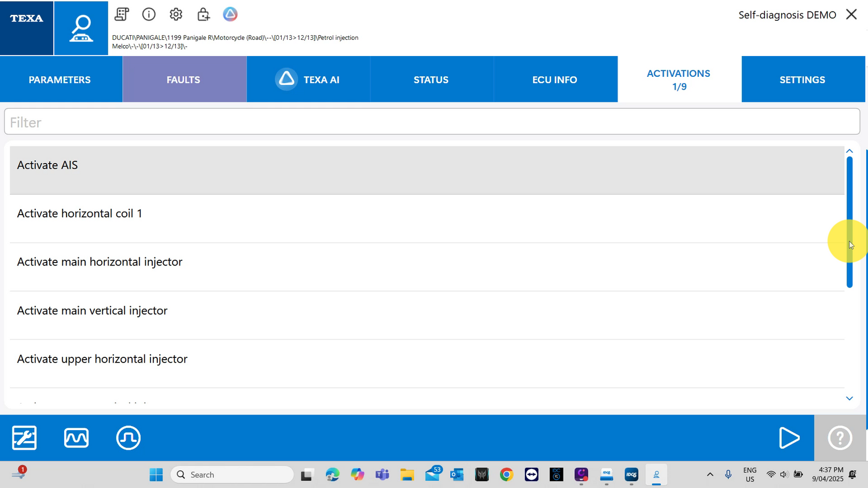The image size is (868, 488).
Task: Click the active TEXA app taskbar icon
Action: coord(656,475)
